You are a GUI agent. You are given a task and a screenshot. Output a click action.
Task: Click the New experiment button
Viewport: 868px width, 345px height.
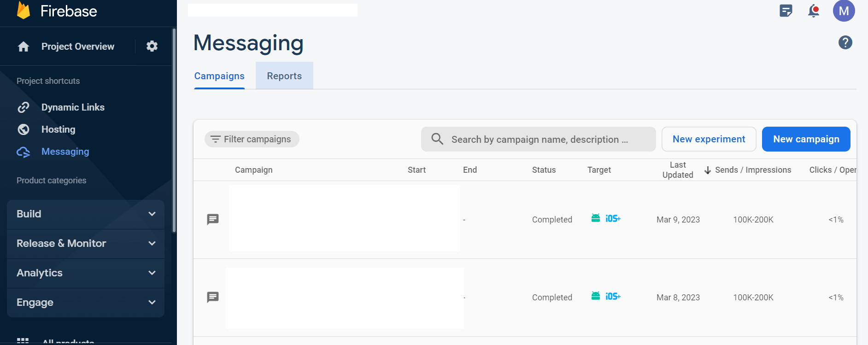[709, 139]
